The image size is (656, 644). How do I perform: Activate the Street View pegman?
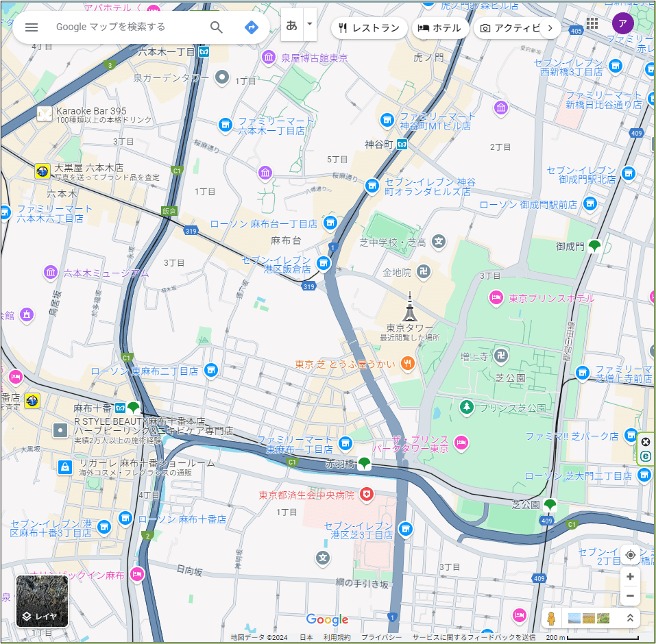(551, 618)
